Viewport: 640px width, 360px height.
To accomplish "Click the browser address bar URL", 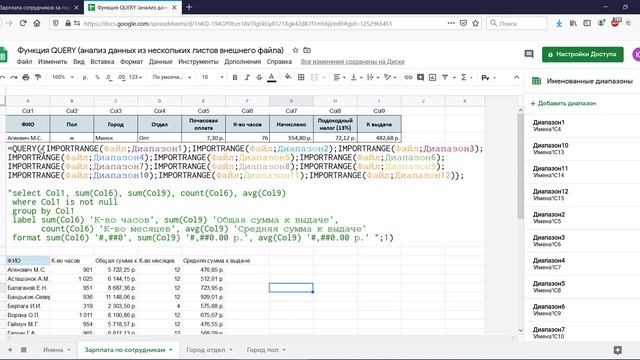I will [x=238, y=23].
